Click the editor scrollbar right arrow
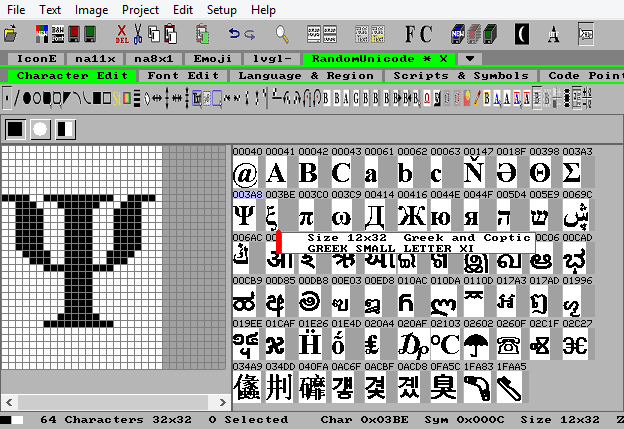The height and width of the screenshot is (429, 624). (223, 402)
